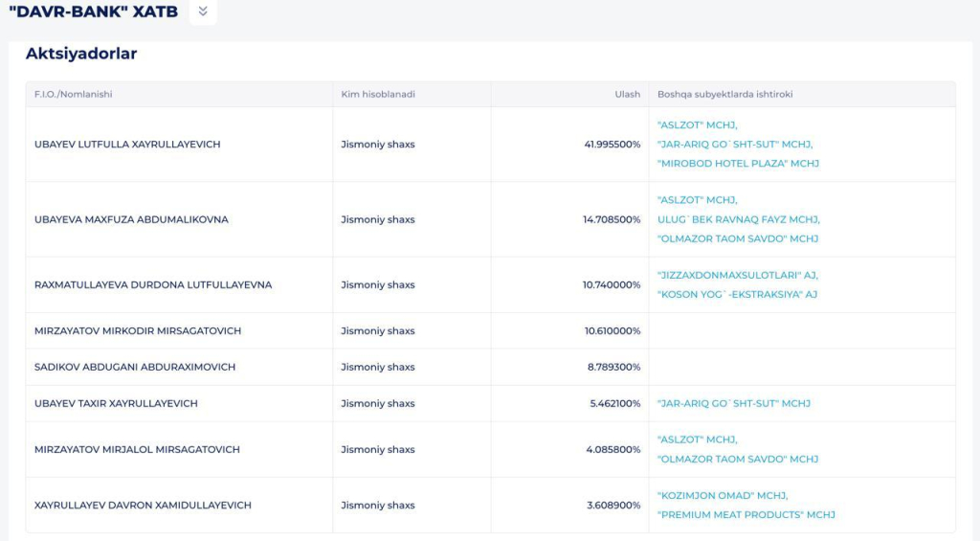Select name XAYRULLAYEV DAVRON XAMIDULLAYEVICH
Image resolution: width=980 pixels, height=541 pixels.
tap(143, 506)
